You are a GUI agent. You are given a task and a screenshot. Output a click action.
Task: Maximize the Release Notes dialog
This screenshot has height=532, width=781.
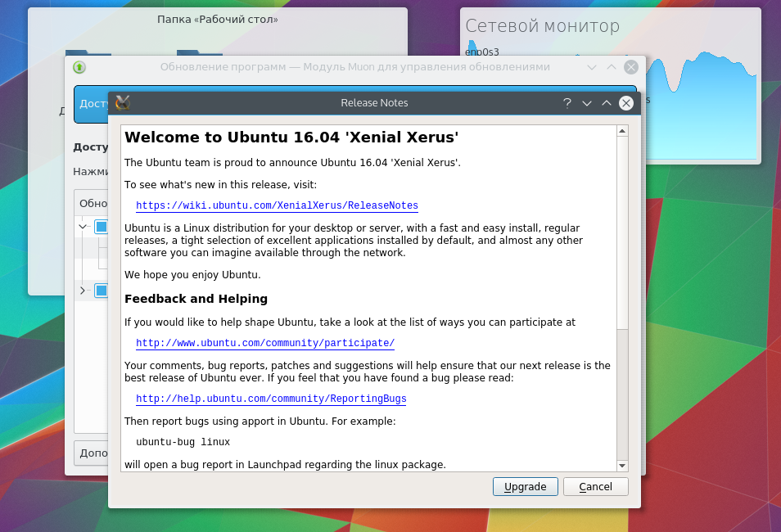point(606,103)
